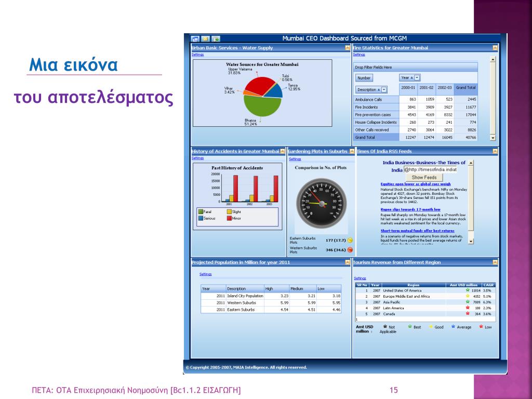Collapse the Projected Population panel
This screenshot has width=532, height=399.
347,262
